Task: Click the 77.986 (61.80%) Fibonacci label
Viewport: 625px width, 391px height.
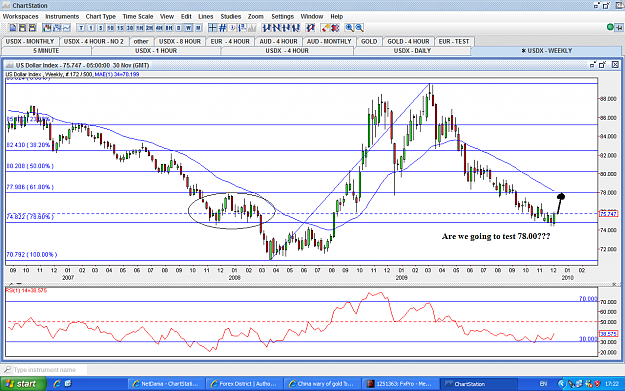Action: (x=30, y=187)
